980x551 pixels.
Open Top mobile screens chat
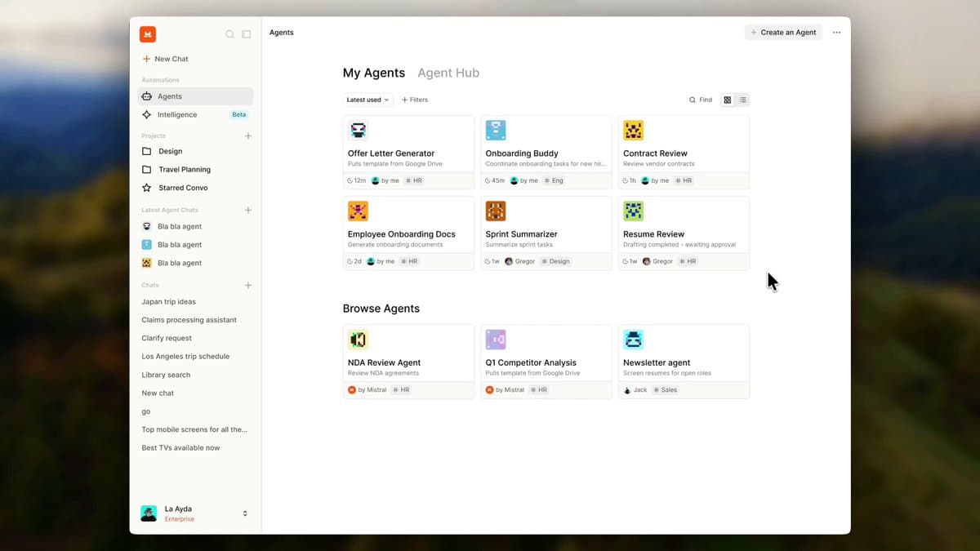194,429
